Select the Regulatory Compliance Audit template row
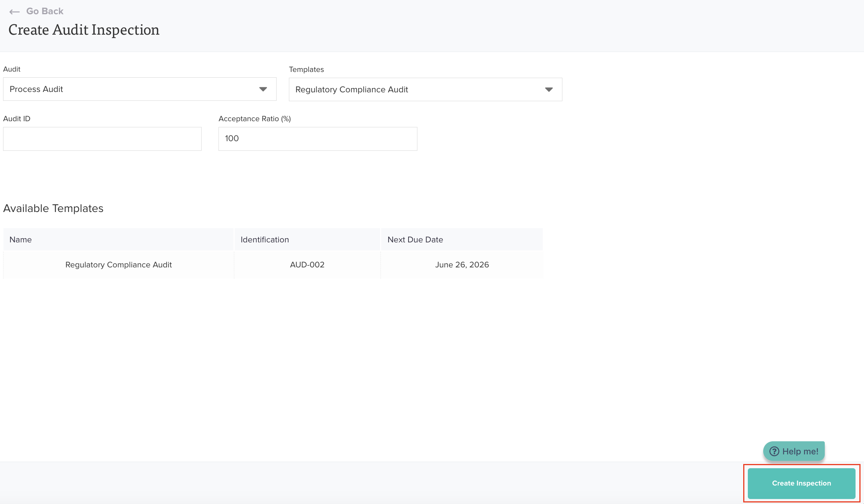Screen dimensions: 864x504 point(118,265)
